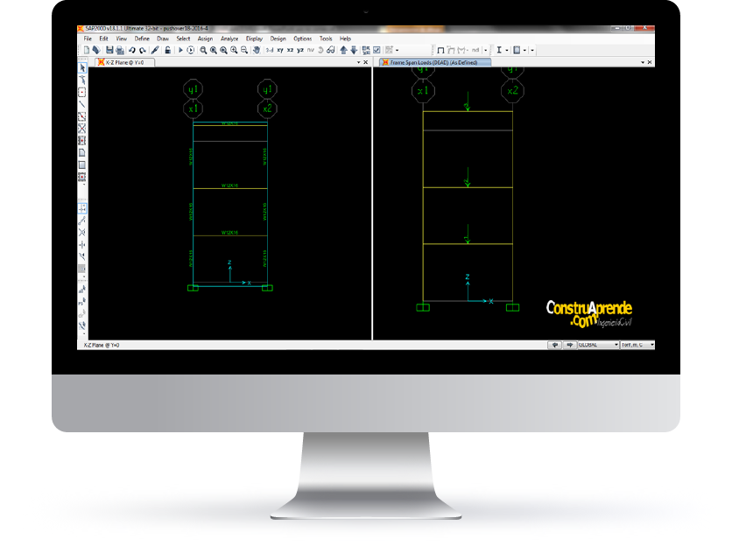Set view to the xz plane

click(290, 50)
